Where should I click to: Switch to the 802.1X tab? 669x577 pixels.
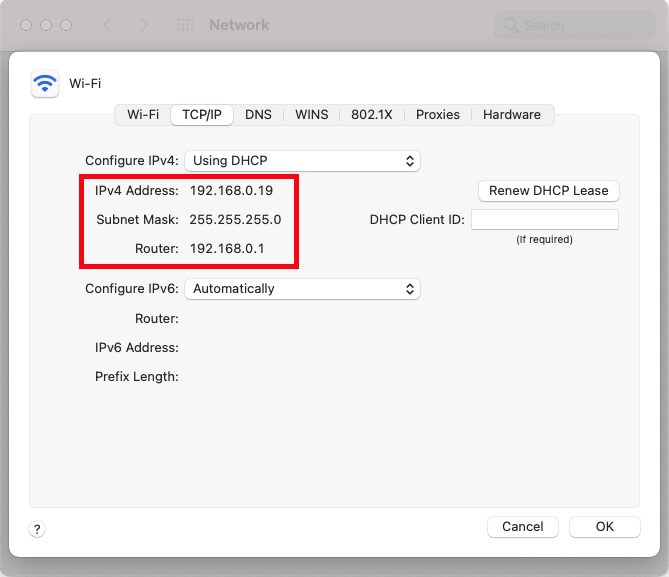[371, 115]
